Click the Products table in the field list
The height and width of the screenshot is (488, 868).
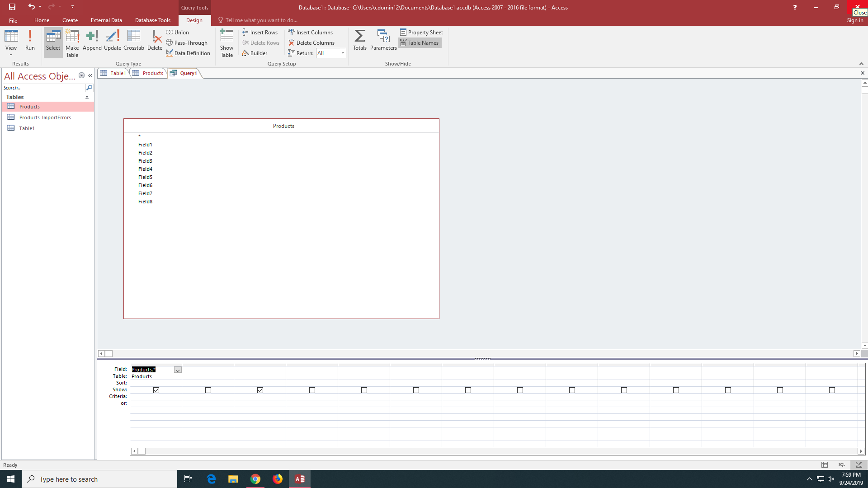point(284,126)
